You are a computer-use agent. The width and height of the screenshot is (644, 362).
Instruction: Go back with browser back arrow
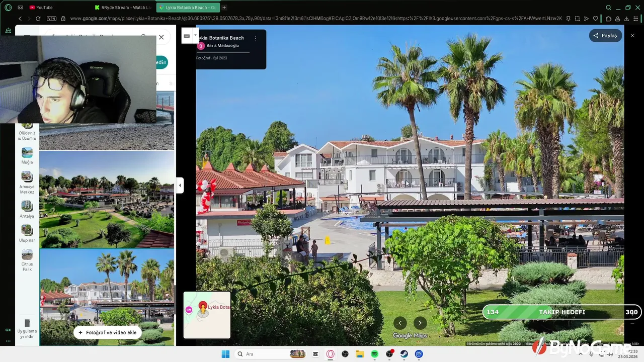(20, 19)
